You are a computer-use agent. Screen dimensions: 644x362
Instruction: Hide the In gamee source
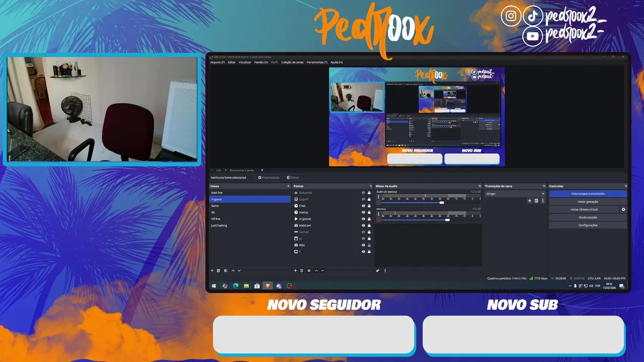pyautogui.click(x=363, y=219)
